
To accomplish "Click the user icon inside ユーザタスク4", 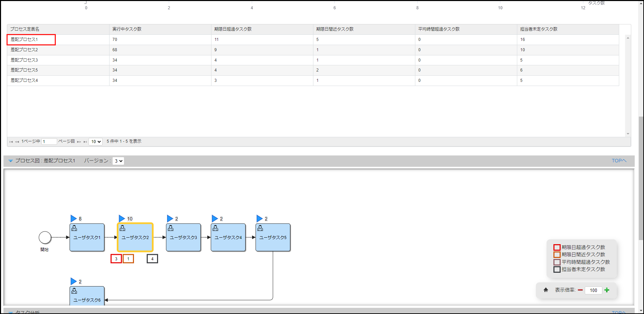I will click(215, 228).
